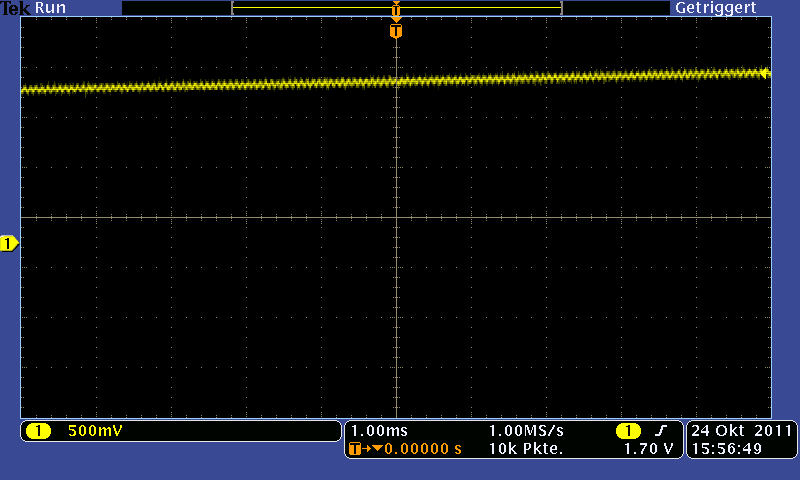Click the channel 1 ground reference marker
Image resolution: width=800 pixels, height=480 pixels.
[9, 244]
